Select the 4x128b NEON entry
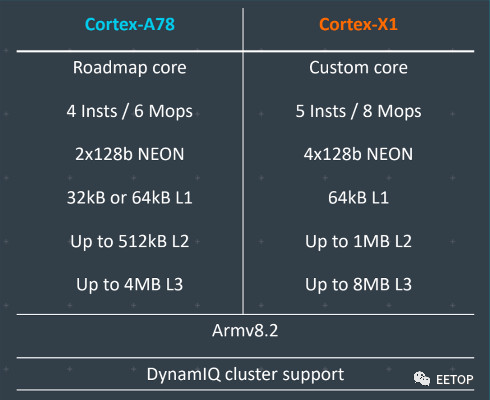 click(x=358, y=154)
